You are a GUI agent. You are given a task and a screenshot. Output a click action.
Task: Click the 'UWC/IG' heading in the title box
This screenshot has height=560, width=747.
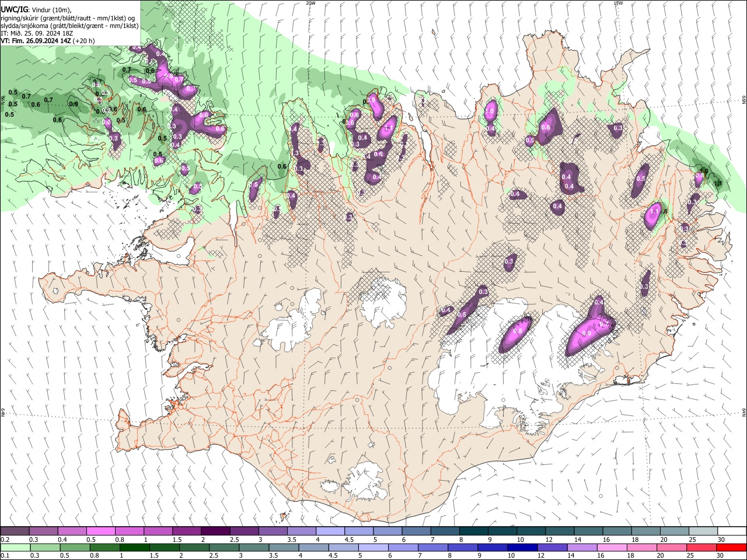pyautogui.click(x=14, y=10)
